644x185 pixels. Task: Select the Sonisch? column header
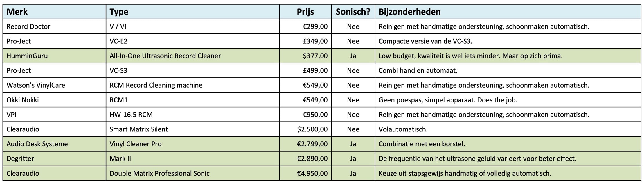353,12
